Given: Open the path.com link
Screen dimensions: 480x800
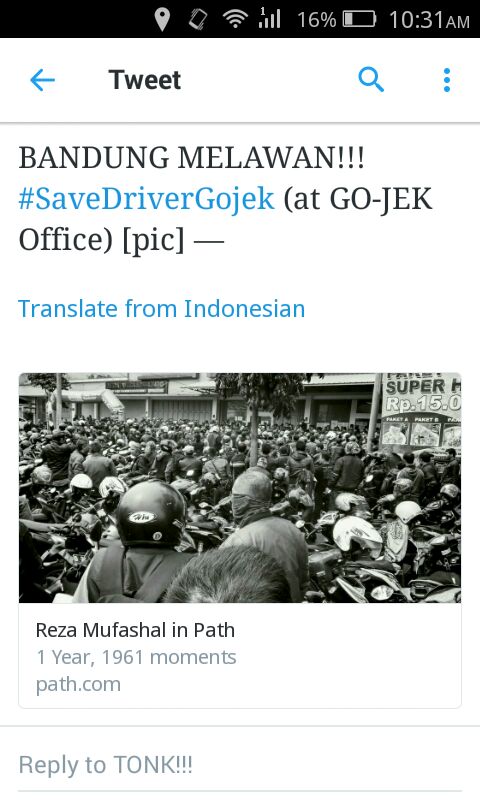Looking at the screenshot, I should click(x=78, y=684).
